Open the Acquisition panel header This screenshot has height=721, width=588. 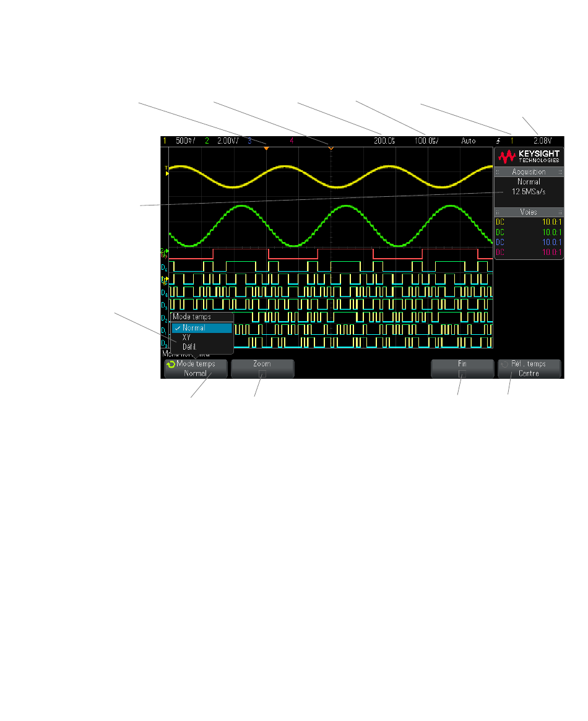tap(529, 171)
